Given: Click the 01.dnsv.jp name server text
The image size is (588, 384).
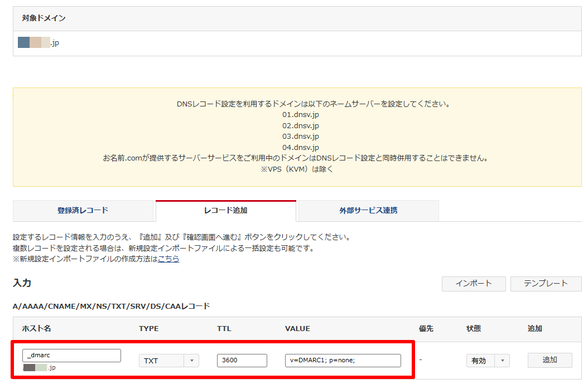Looking at the screenshot, I should 301,115.
